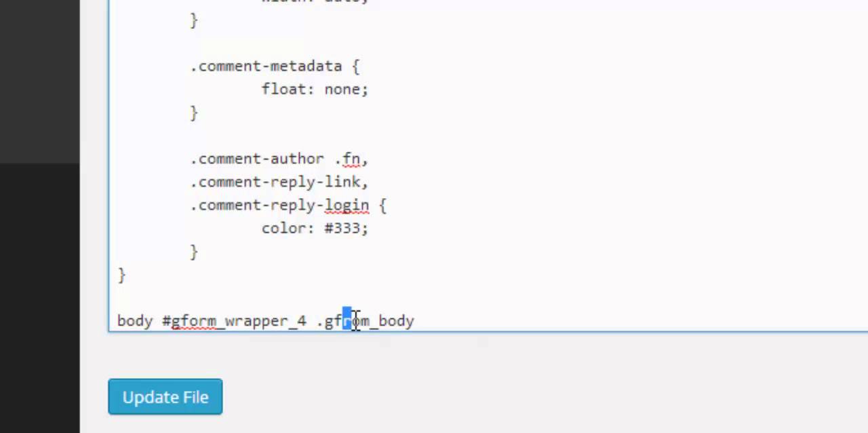Click on text '.comment-metadata {'

(275, 67)
